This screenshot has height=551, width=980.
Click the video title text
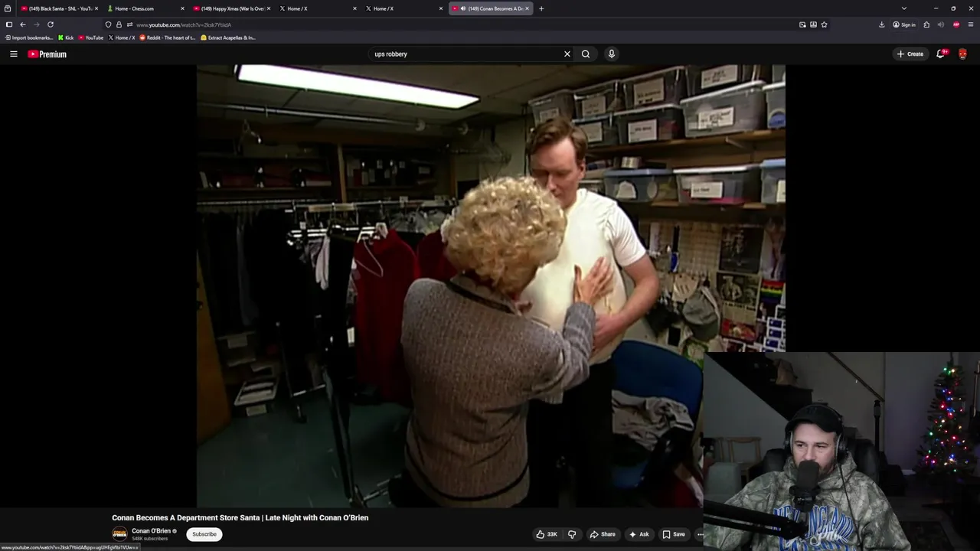[x=240, y=517]
